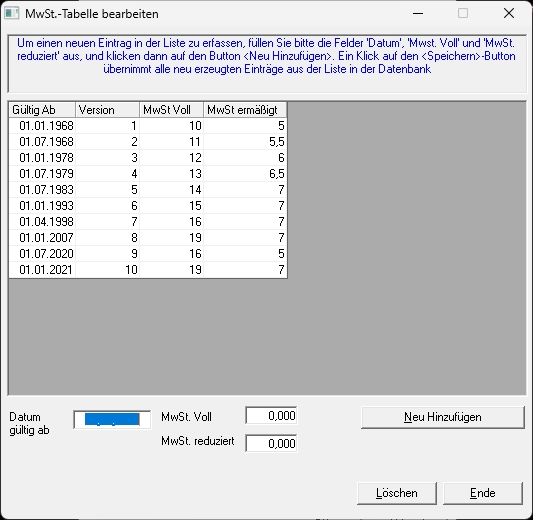
Task: Click the MwSt. Voll input field
Action: point(271,415)
